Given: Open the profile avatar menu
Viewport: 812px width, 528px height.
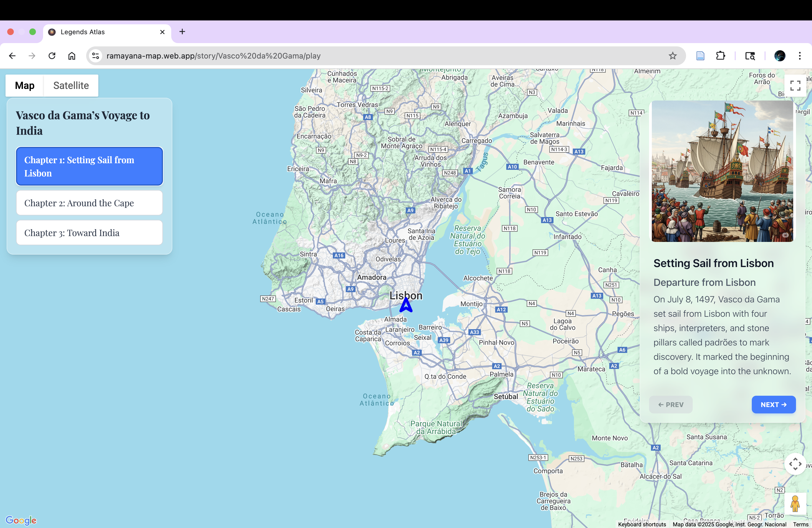Looking at the screenshot, I should (780, 56).
